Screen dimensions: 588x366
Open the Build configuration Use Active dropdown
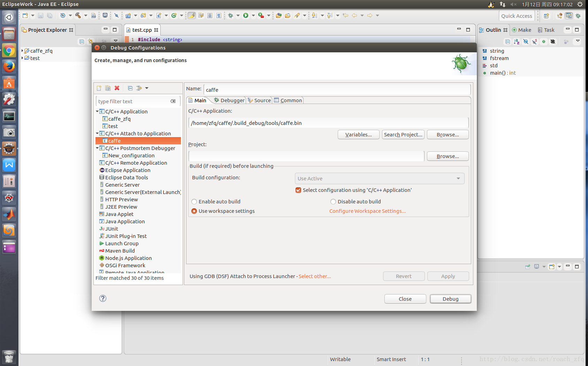click(x=380, y=179)
